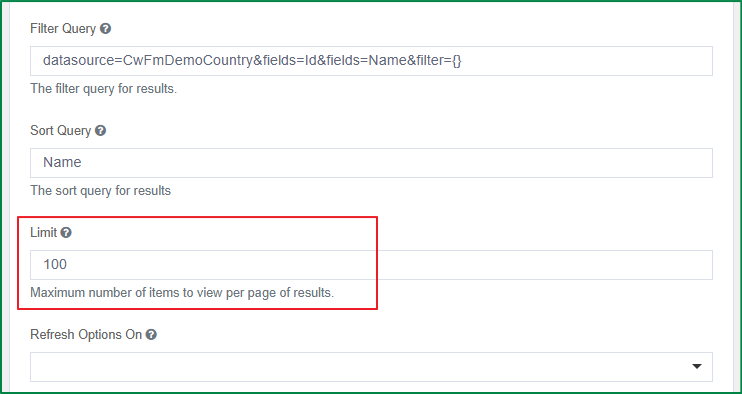Click the Filter Query help icon

106,29
